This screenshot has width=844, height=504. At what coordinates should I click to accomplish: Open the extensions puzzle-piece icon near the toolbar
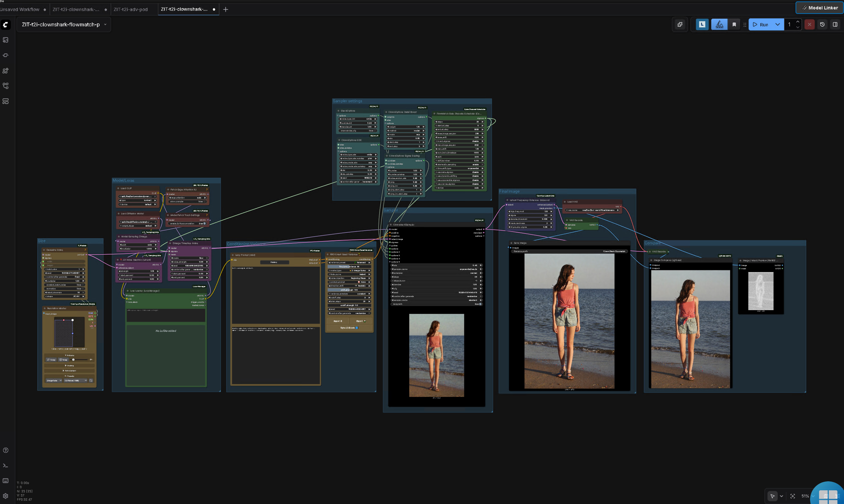(x=680, y=24)
